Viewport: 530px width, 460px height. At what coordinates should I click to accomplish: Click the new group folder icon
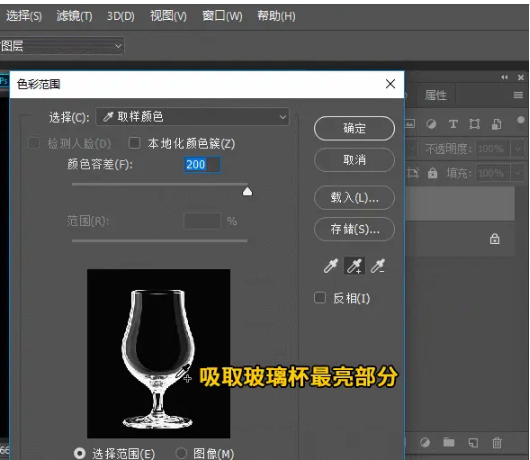click(449, 442)
